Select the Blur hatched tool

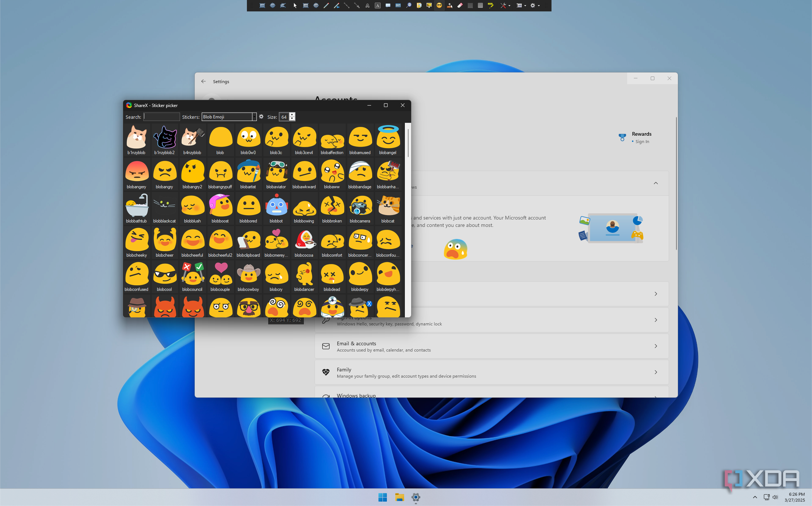470,6
